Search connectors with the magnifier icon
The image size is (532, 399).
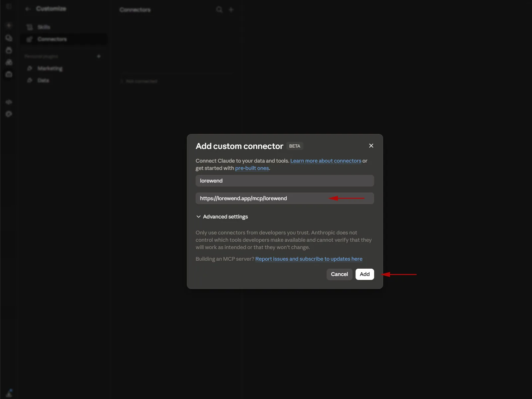click(x=219, y=10)
